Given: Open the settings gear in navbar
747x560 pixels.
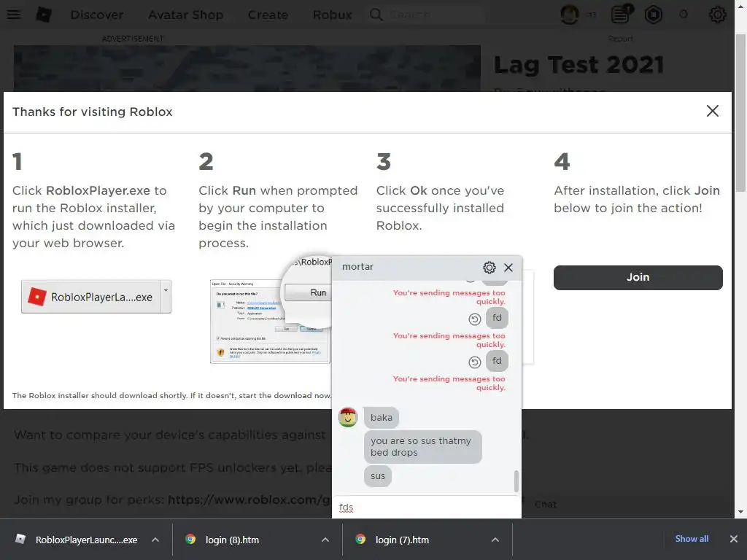Looking at the screenshot, I should (x=718, y=15).
